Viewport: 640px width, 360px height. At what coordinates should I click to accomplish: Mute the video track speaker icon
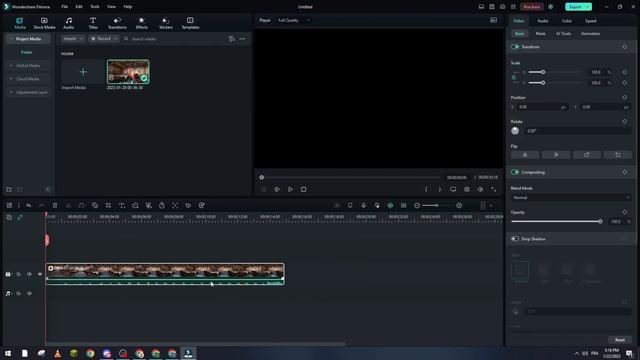tap(29, 274)
